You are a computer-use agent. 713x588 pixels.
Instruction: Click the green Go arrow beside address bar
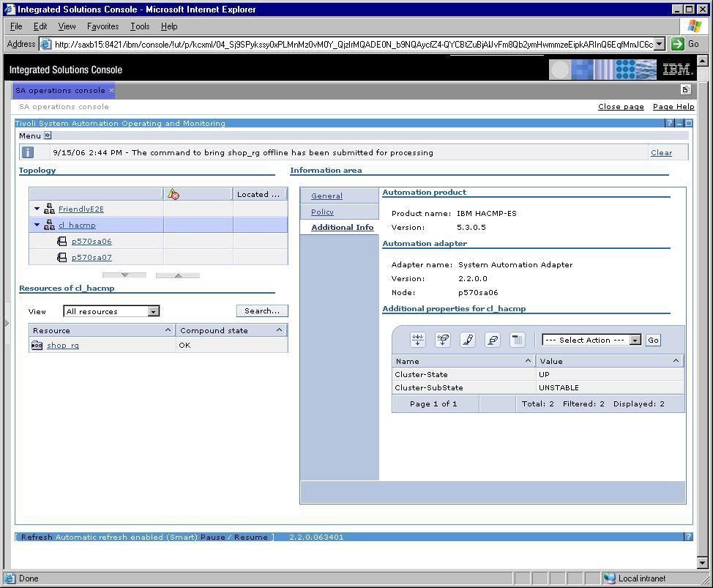tap(678, 44)
